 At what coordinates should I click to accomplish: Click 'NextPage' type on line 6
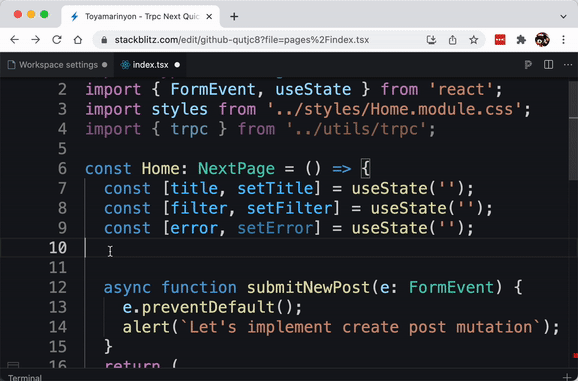pos(236,169)
